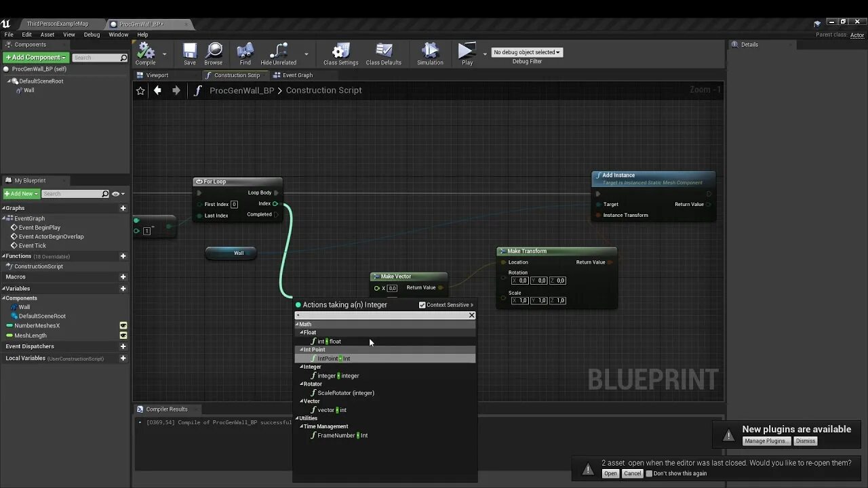Add a new variable with plus icon

pyautogui.click(x=123, y=288)
